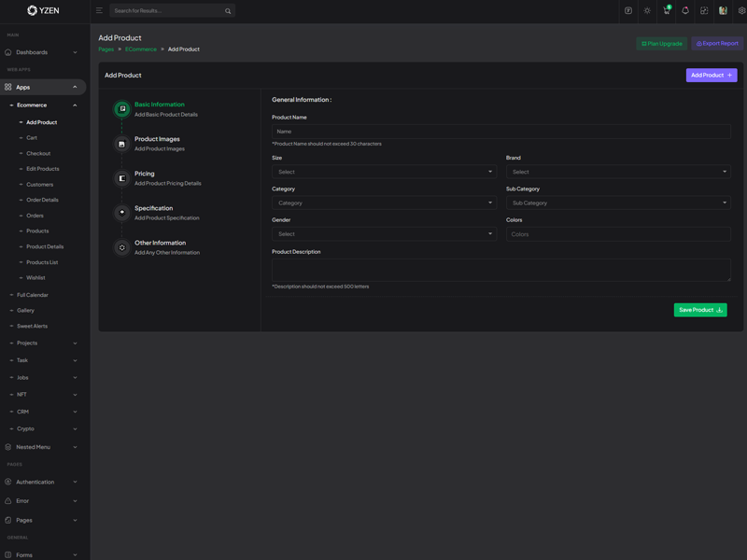Click the user profile avatar
This screenshot has height=560, width=747.
coord(723,11)
